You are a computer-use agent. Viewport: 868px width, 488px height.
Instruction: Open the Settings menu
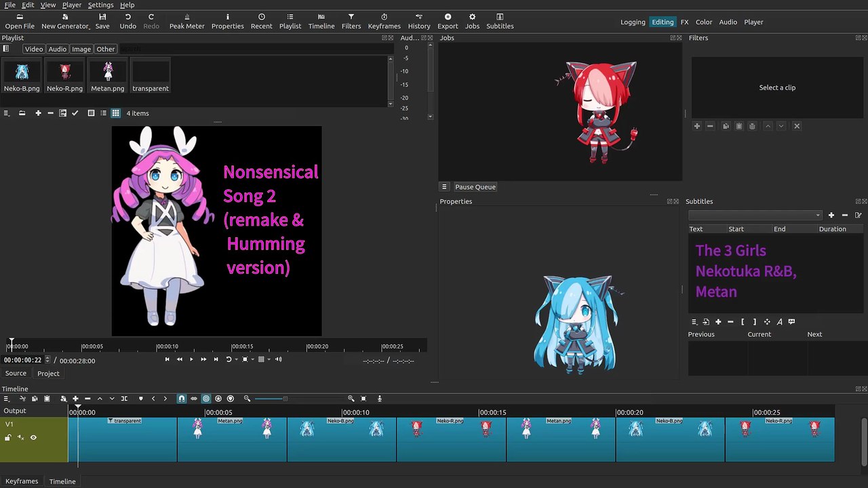click(x=100, y=5)
